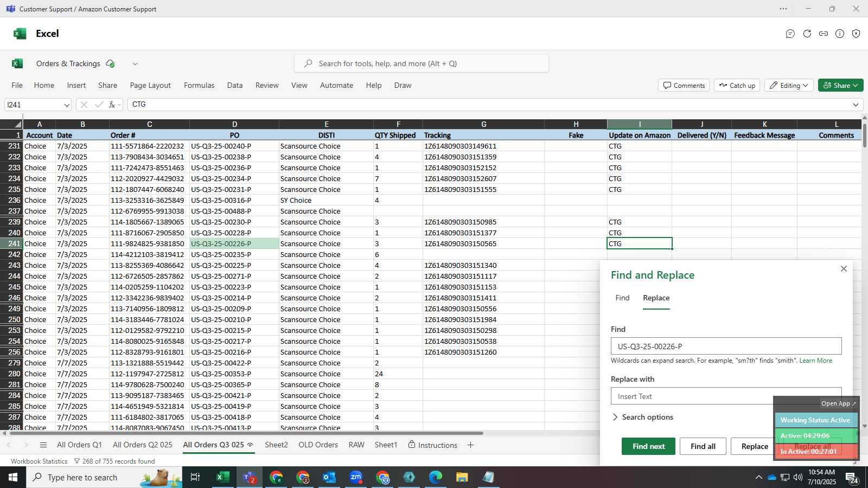The height and width of the screenshot is (488, 868).
Task: Open Microsoft Edge from taskbar
Action: click(x=436, y=477)
